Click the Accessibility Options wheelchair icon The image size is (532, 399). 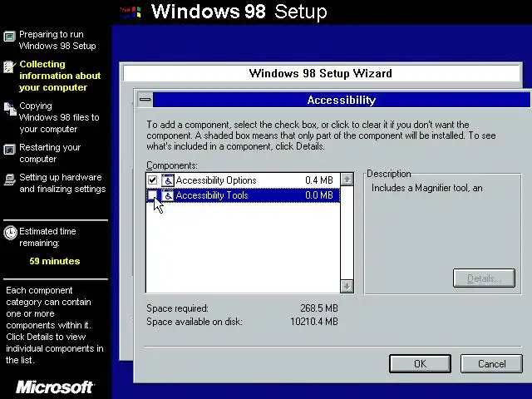click(x=168, y=180)
